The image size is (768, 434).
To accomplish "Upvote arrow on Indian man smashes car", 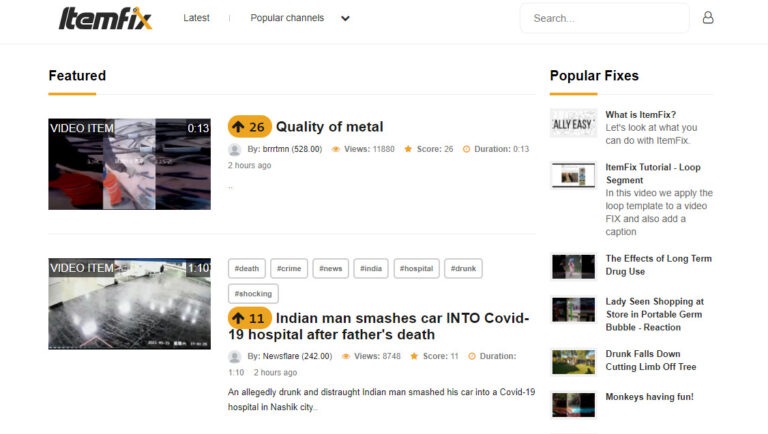I will pos(238,318).
